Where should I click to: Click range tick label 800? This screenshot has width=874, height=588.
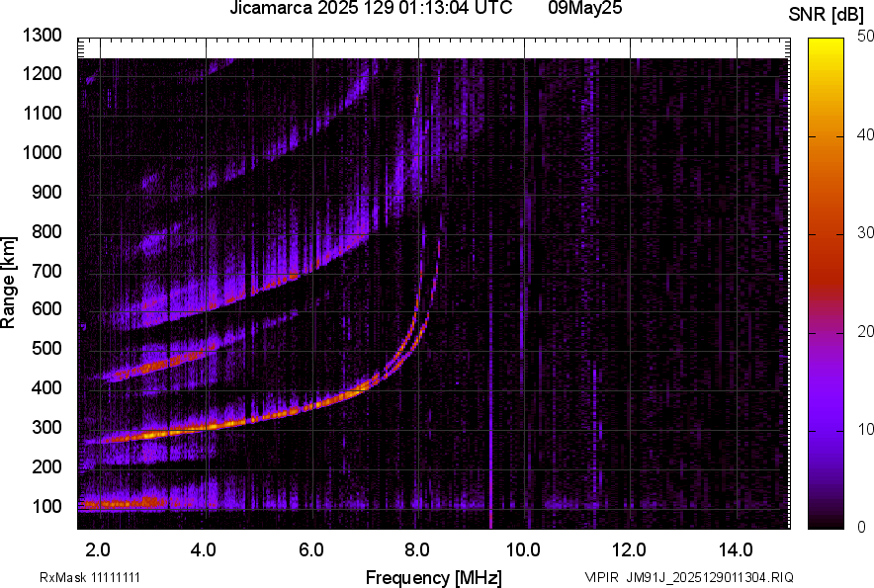click(x=46, y=231)
